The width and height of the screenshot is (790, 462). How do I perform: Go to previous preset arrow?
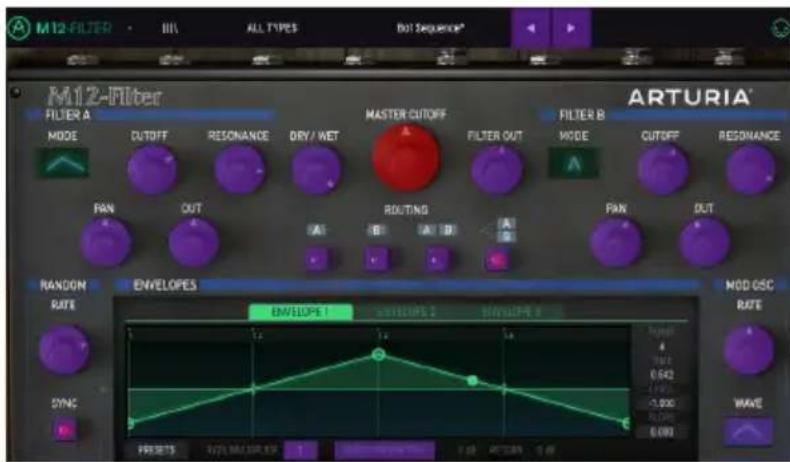[x=531, y=28]
